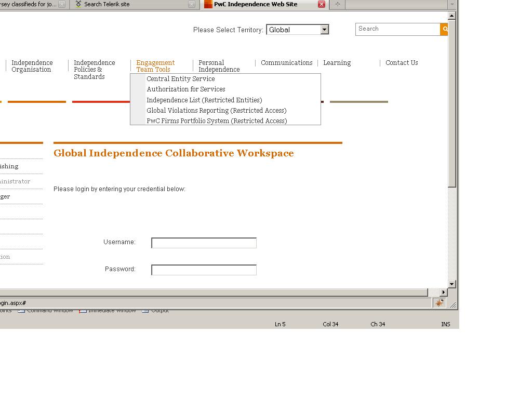Image resolution: width=532 pixels, height=399 pixels.
Task: Open the Please Select Territory dropdown
Action: (x=298, y=30)
